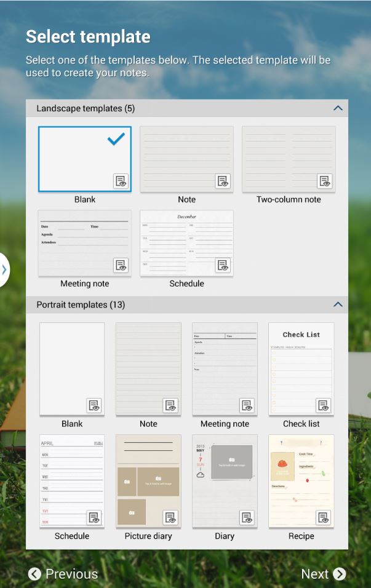
Task: Select the portrait Blank template thumbnail
Action: [72, 369]
